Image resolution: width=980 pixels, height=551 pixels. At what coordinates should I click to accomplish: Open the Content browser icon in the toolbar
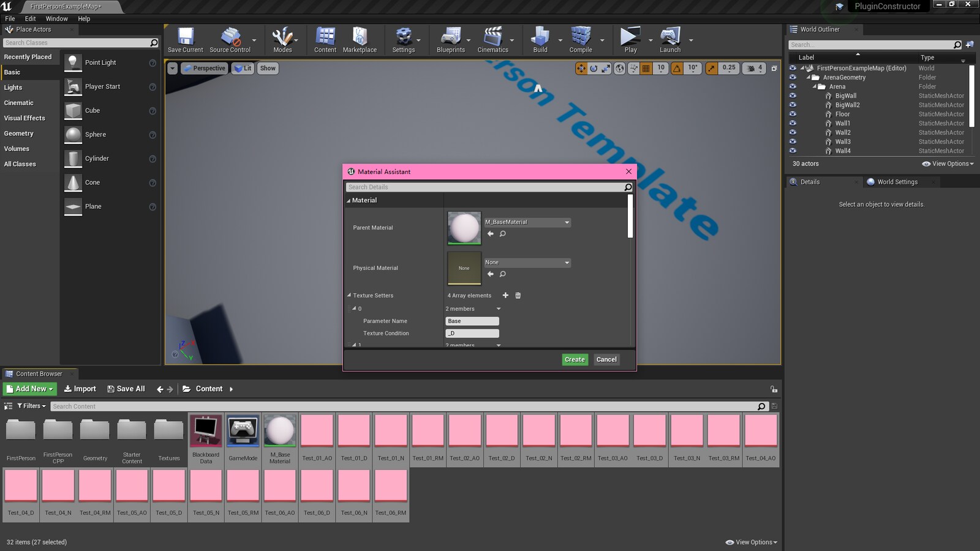point(325,39)
